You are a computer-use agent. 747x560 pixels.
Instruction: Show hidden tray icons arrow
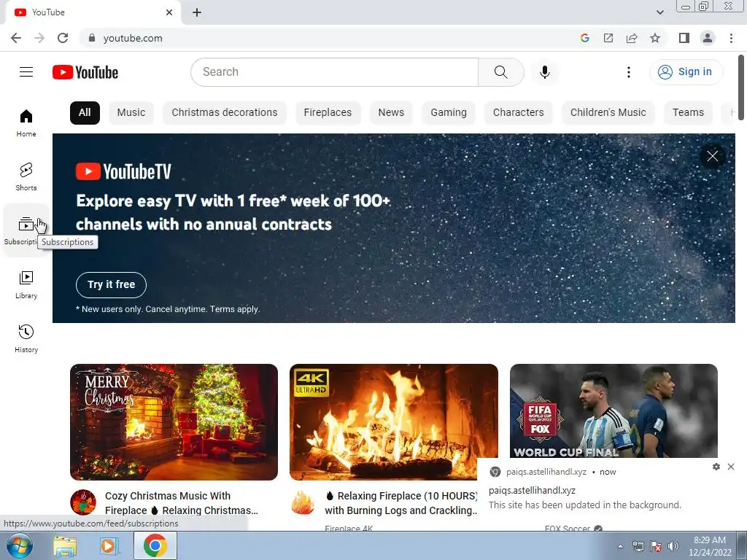pyautogui.click(x=620, y=546)
